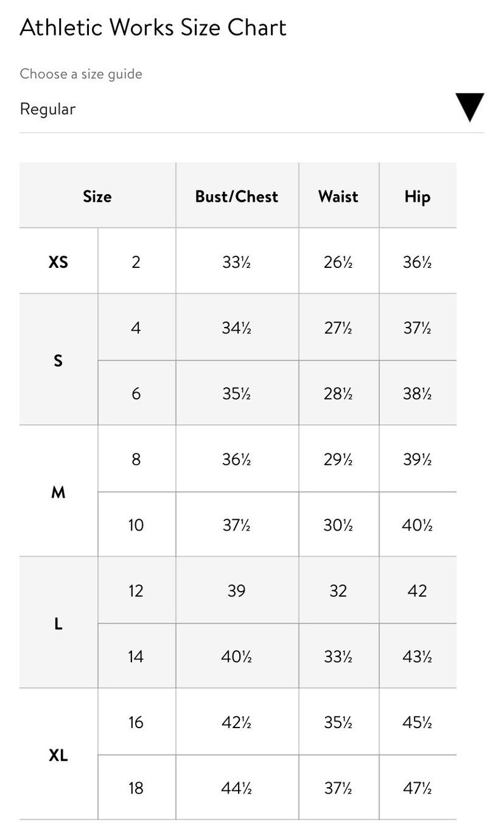The image size is (504, 831).
Task: Select the Bust/Chest column header
Action: click(x=237, y=196)
